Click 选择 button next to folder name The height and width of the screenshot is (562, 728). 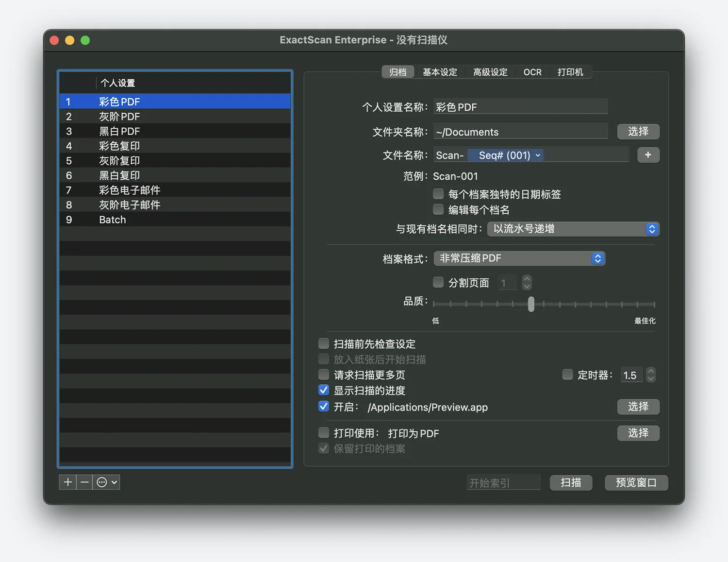point(638,132)
